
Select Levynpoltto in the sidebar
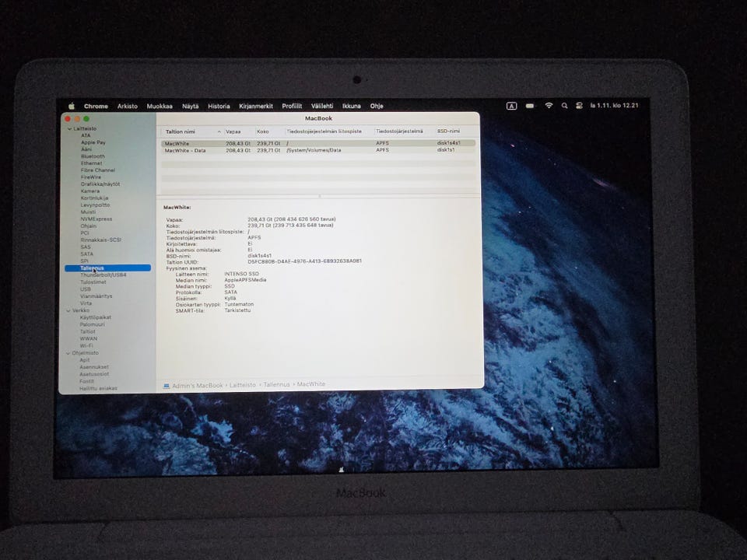coord(95,205)
